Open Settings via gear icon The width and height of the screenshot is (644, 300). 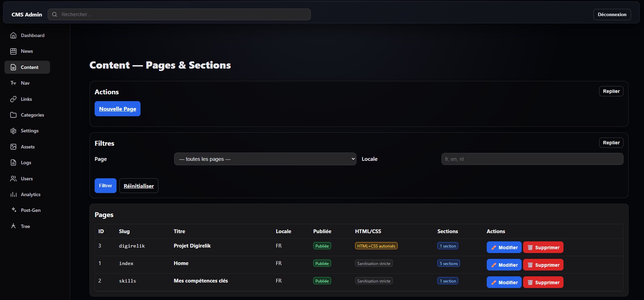13,131
